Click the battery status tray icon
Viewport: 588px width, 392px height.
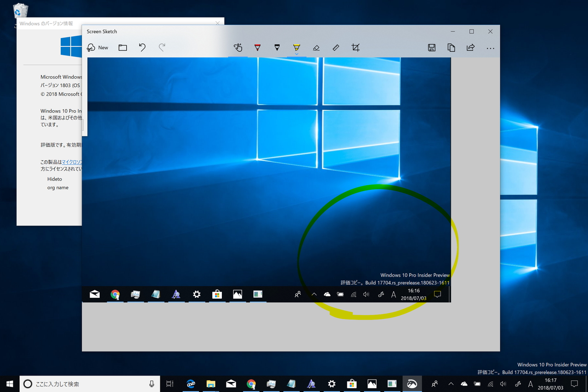pos(477,384)
